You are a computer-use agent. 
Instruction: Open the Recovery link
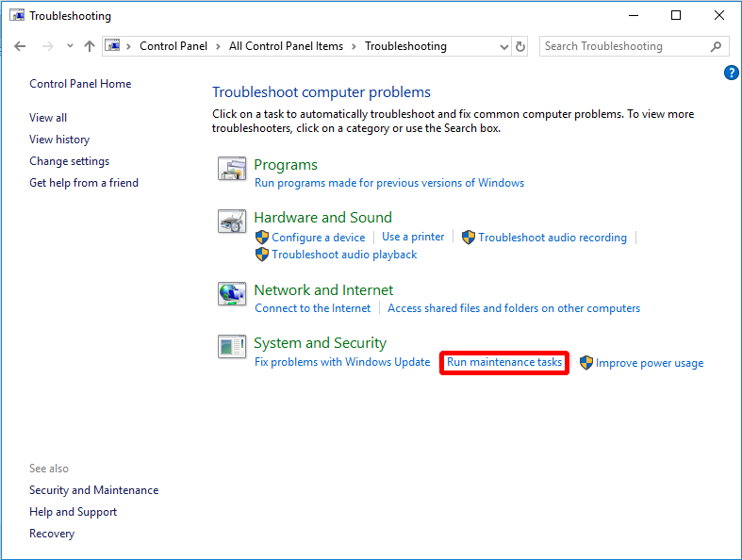(x=52, y=534)
